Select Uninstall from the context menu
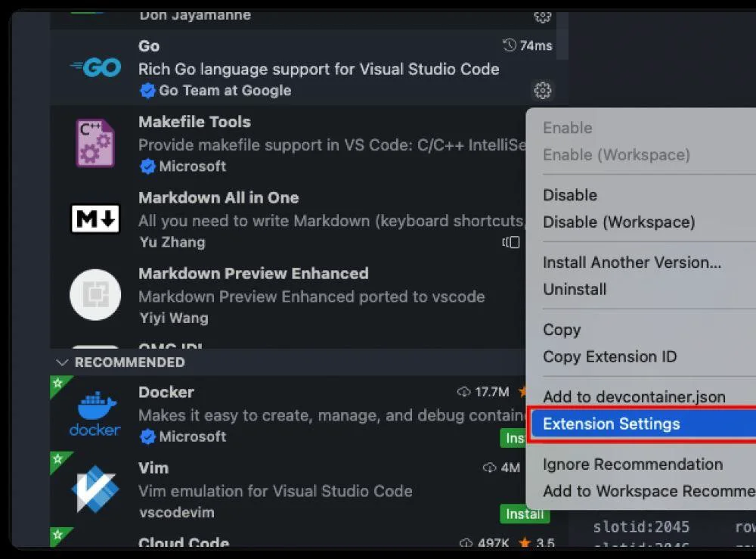Viewport: 756px width, 559px height. (x=575, y=290)
